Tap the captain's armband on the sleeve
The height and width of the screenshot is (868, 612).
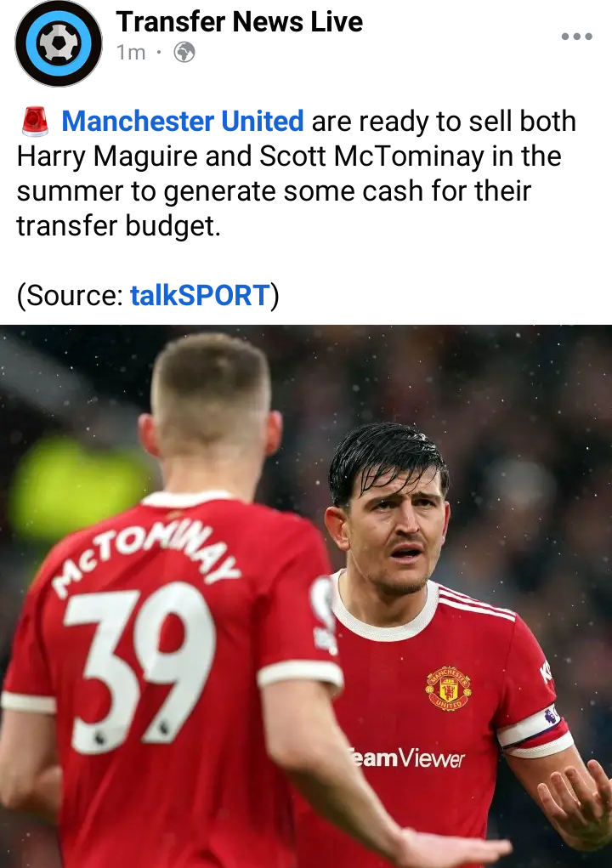click(534, 731)
